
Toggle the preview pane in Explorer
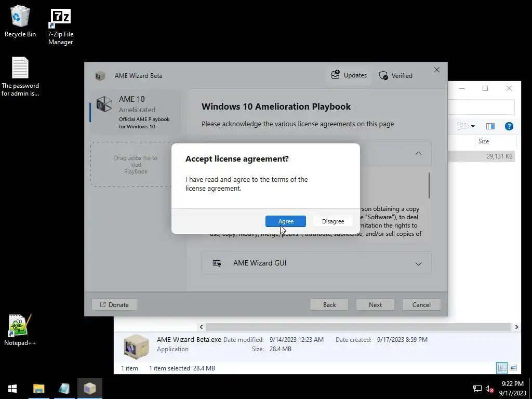(x=490, y=126)
